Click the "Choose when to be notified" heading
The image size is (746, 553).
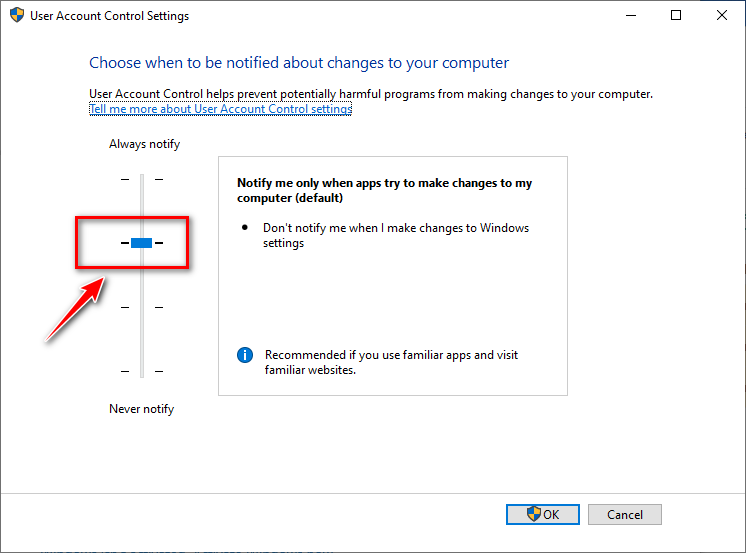(x=299, y=63)
